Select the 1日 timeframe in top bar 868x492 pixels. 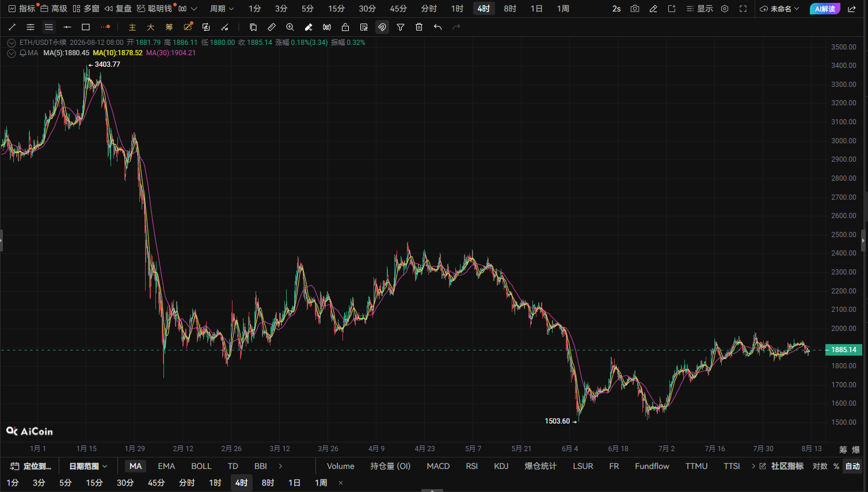click(x=536, y=9)
